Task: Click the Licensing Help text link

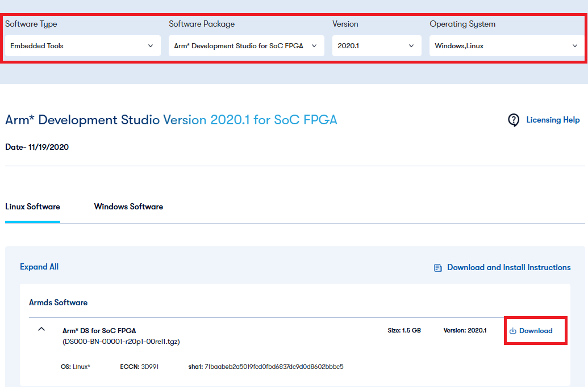Action: click(553, 120)
